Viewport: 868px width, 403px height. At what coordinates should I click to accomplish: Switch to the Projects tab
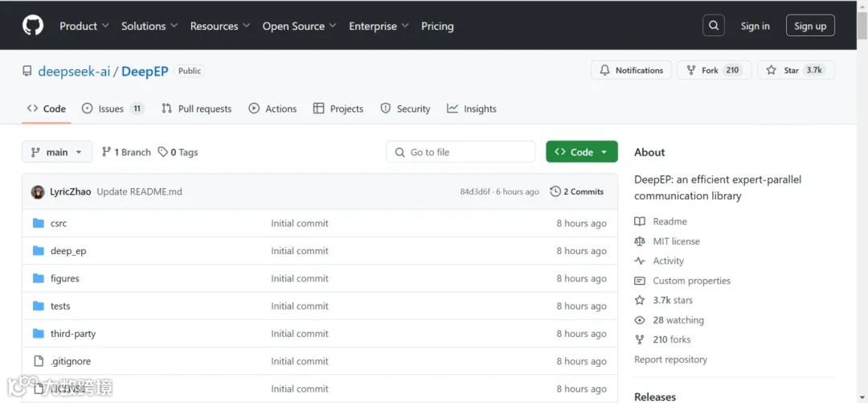pos(338,109)
